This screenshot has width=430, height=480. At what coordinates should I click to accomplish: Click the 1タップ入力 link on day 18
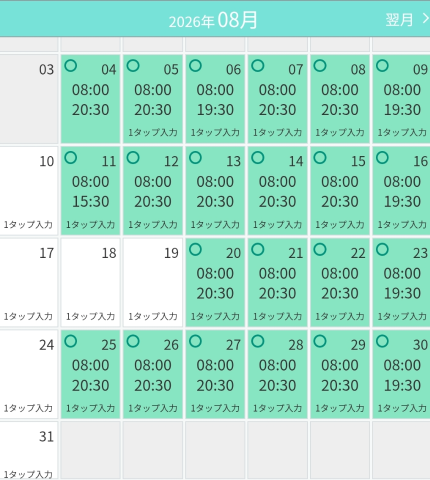90,316
